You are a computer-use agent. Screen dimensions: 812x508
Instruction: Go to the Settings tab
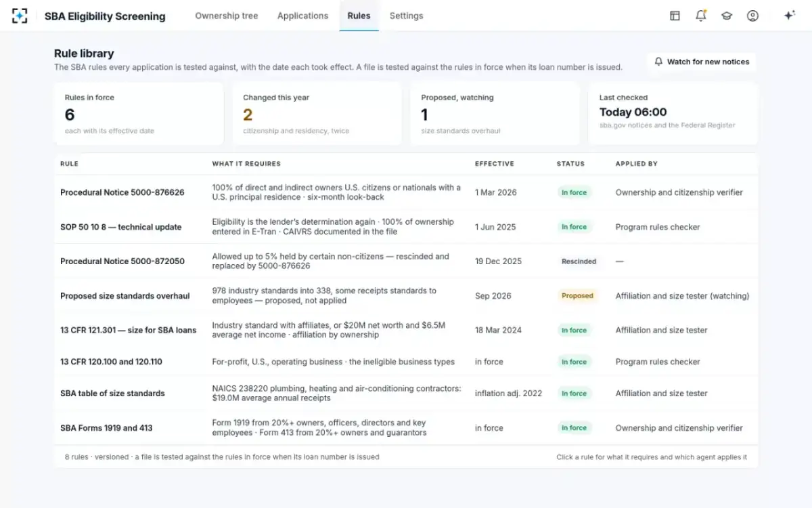[x=407, y=16]
